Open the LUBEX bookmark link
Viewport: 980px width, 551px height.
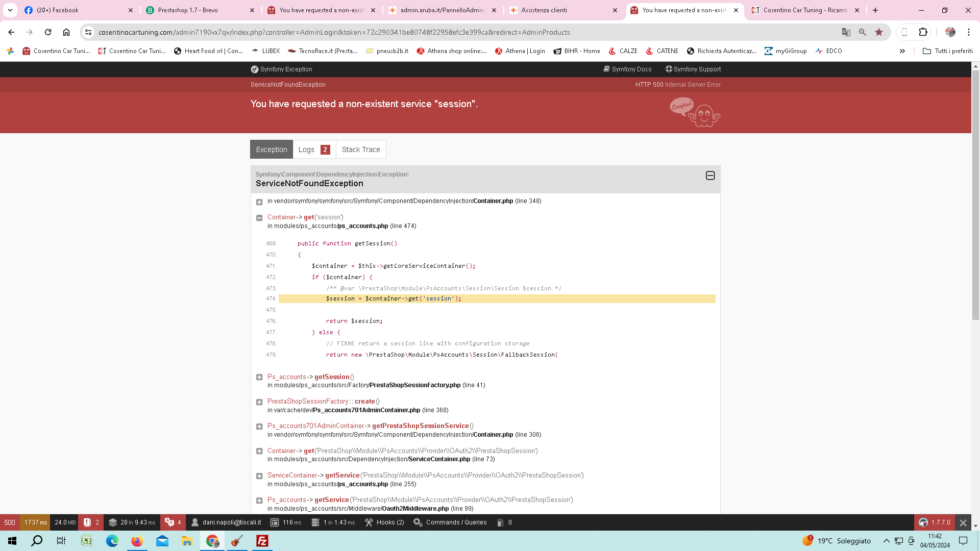pos(266,51)
